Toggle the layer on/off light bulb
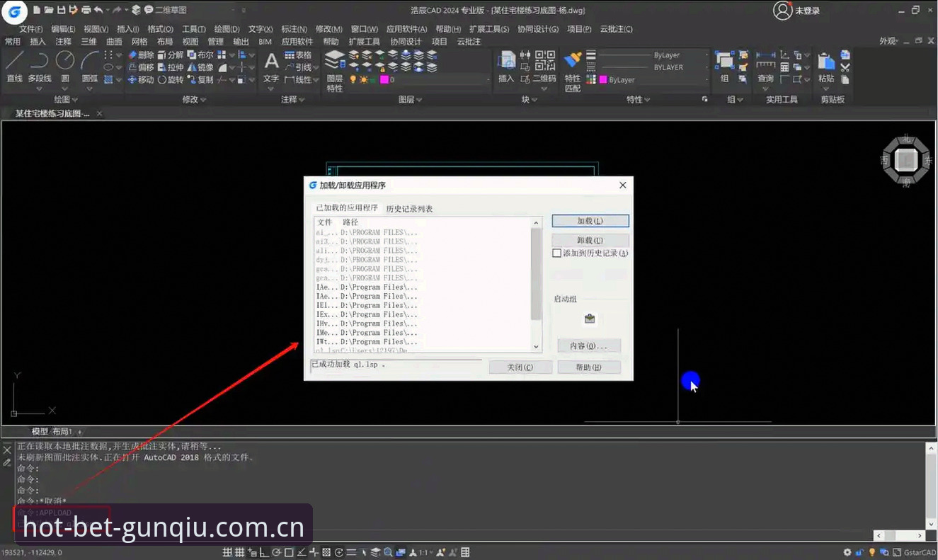The height and width of the screenshot is (560, 938). 354,80
